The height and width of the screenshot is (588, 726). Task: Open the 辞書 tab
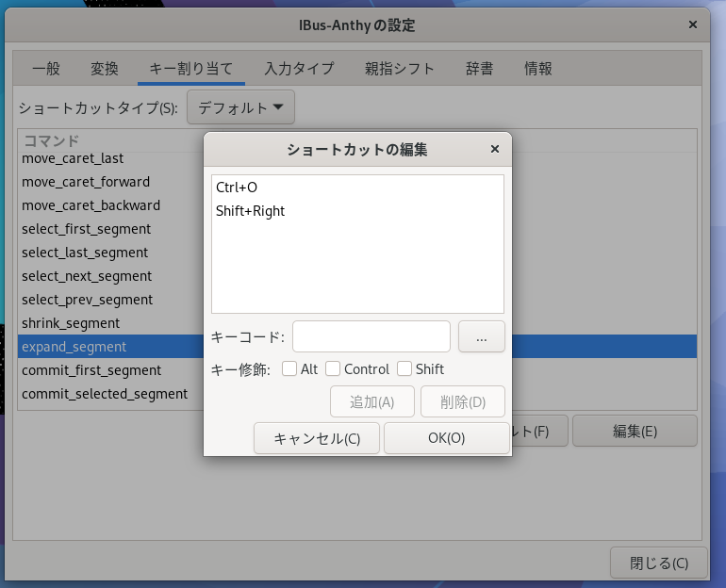pyautogui.click(x=479, y=69)
